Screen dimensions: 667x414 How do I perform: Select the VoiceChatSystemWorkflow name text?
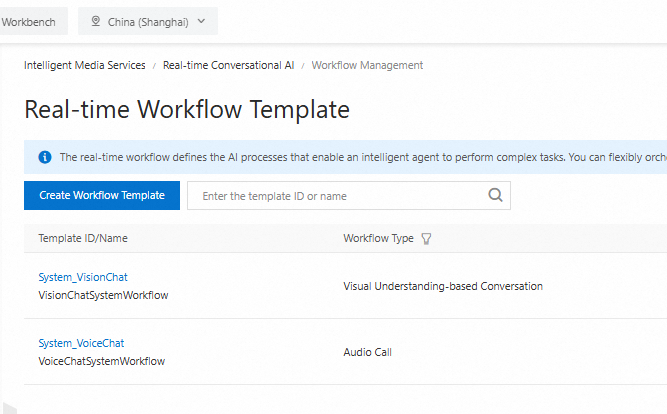[x=101, y=361]
